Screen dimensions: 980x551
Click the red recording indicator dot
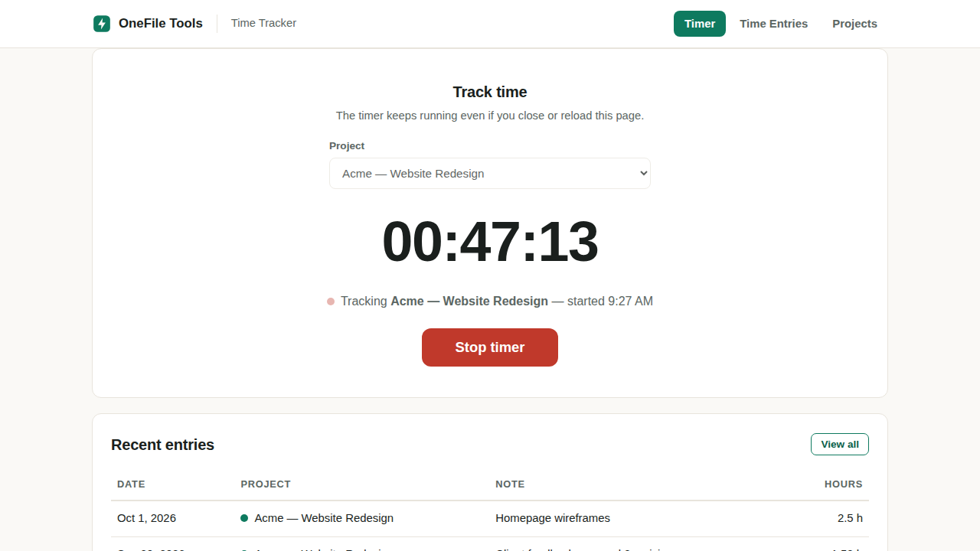[x=331, y=302]
